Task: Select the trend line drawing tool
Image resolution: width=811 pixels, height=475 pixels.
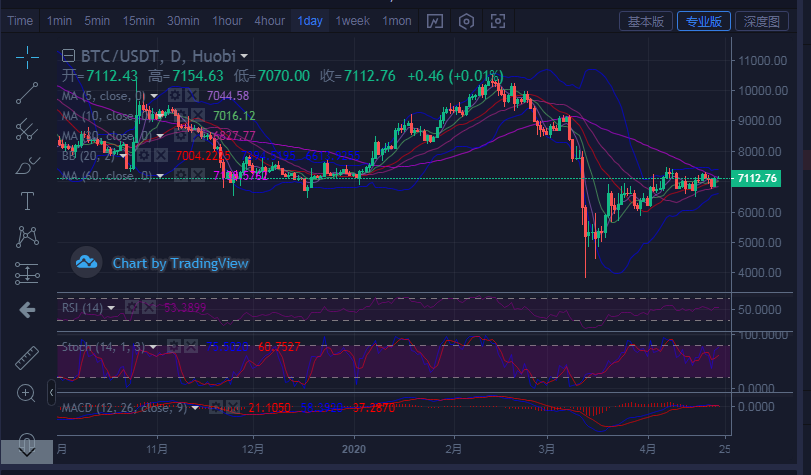Action: [x=27, y=93]
